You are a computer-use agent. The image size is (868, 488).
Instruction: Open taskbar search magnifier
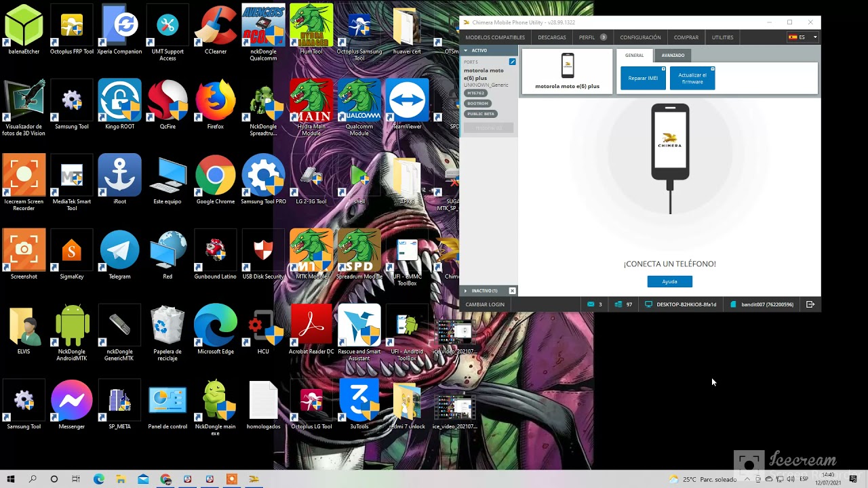[x=33, y=479]
